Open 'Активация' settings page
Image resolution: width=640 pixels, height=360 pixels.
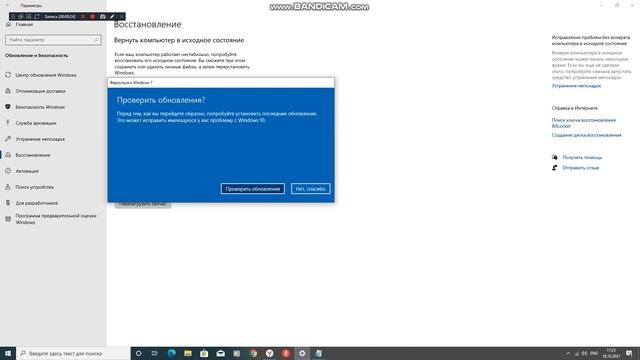pos(27,171)
